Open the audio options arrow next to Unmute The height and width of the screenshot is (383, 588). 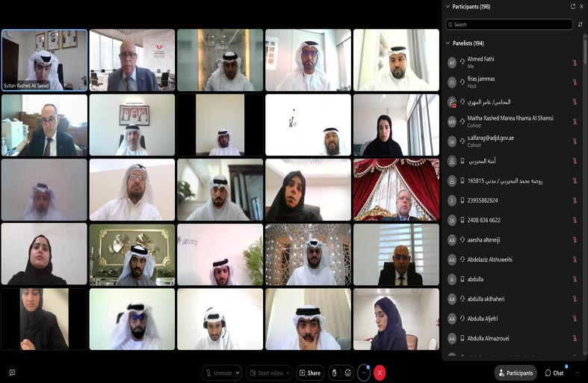237,373
